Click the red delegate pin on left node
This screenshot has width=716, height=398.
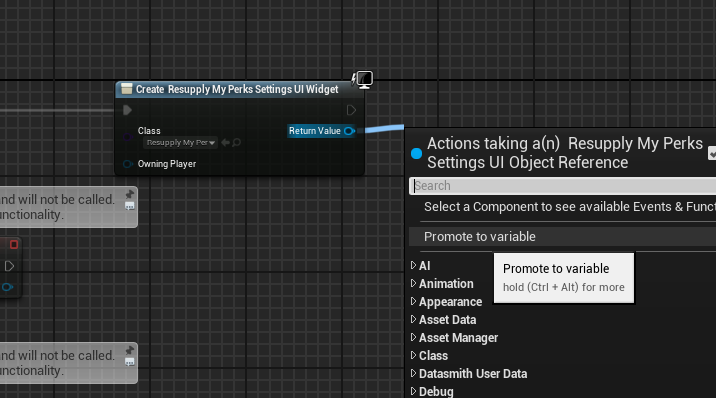[x=14, y=245]
